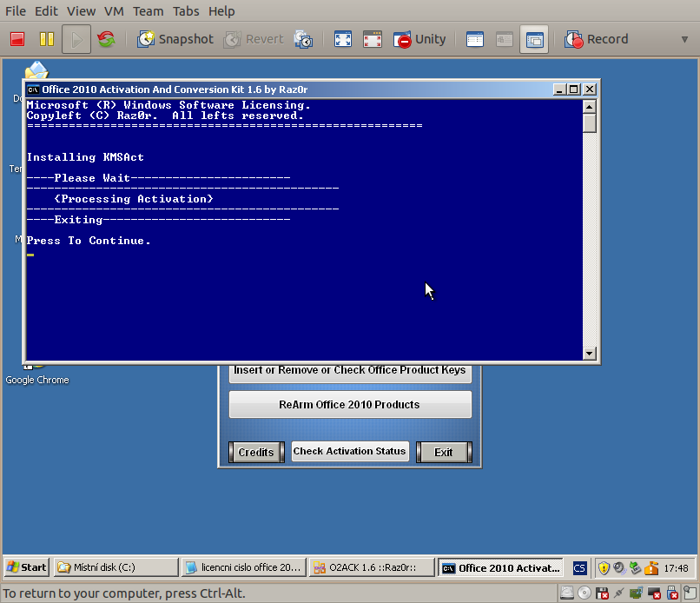Click the USB device status icon

tap(672, 593)
